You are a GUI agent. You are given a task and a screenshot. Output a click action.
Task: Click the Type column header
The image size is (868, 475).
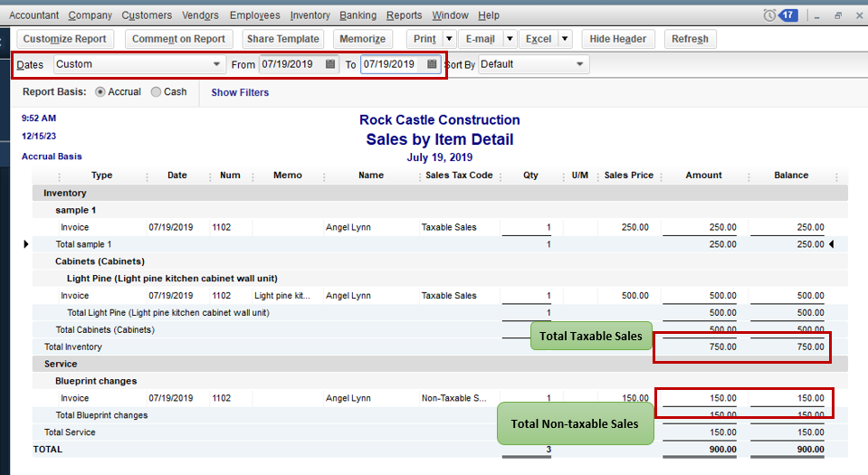(x=102, y=175)
